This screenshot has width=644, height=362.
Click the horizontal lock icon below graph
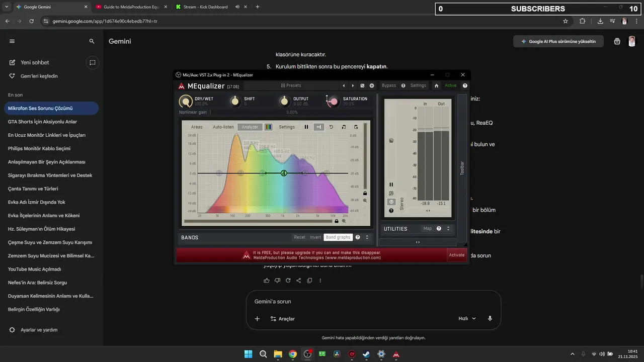coord(337,221)
